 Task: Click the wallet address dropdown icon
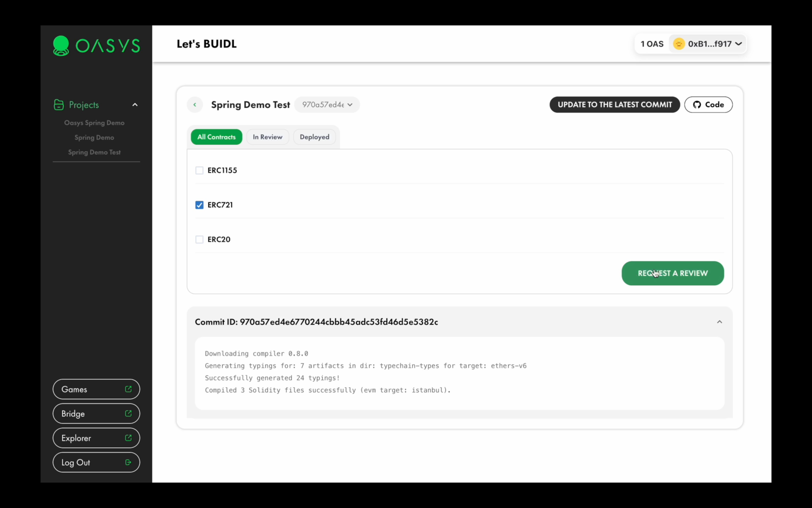[739, 43]
